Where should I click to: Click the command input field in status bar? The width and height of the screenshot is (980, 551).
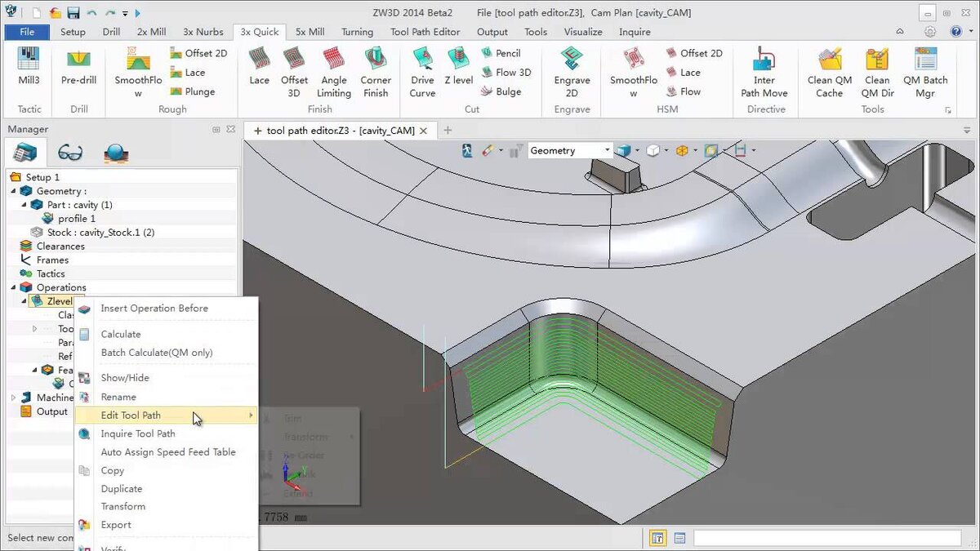tap(827, 538)
